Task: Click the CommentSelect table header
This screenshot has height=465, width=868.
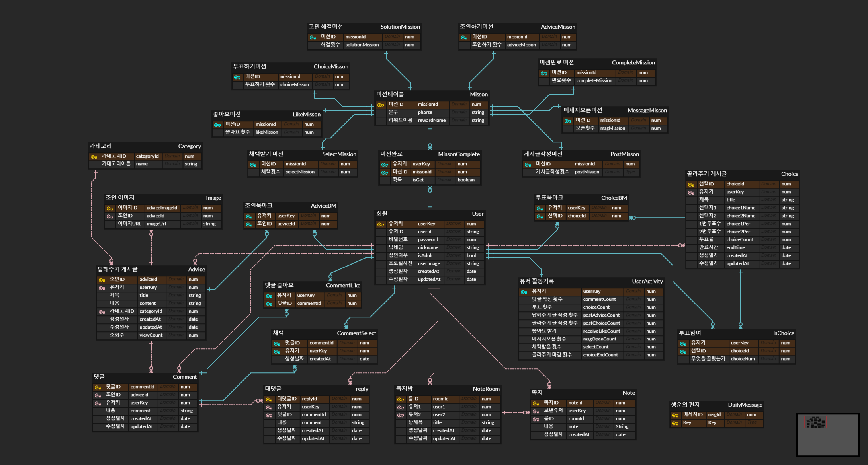Action: tap(324, 333)
